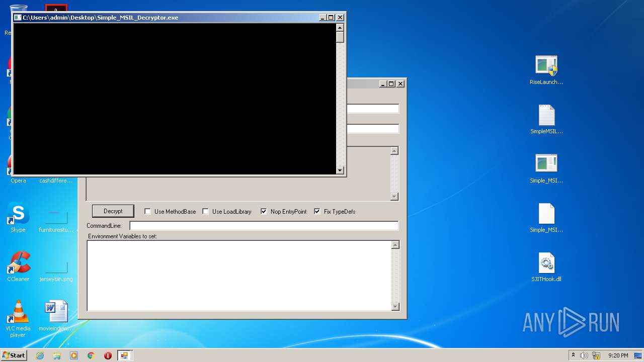
Task: Select the blank Simple_MSI file icon
Action: click(x=546, y=218)
